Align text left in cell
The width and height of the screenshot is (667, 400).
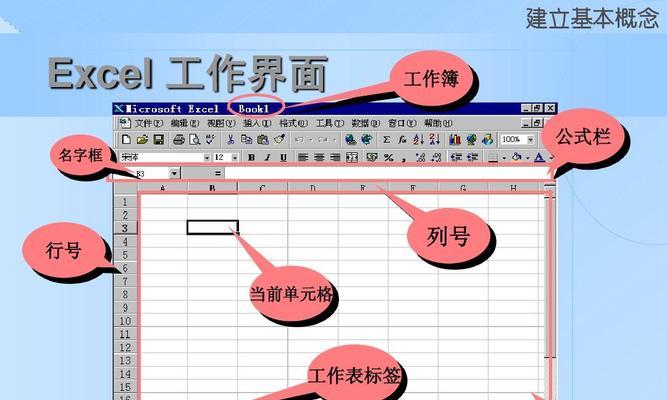click(x=303, y=157)
